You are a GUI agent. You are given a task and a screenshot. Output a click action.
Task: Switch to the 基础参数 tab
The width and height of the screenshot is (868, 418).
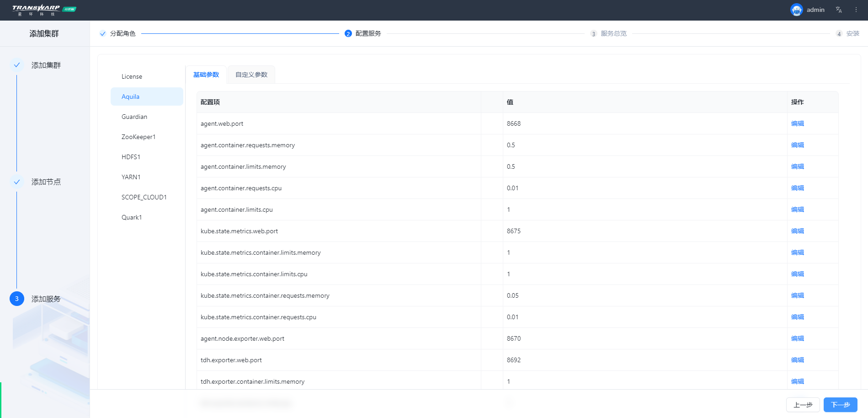[206, 75]
